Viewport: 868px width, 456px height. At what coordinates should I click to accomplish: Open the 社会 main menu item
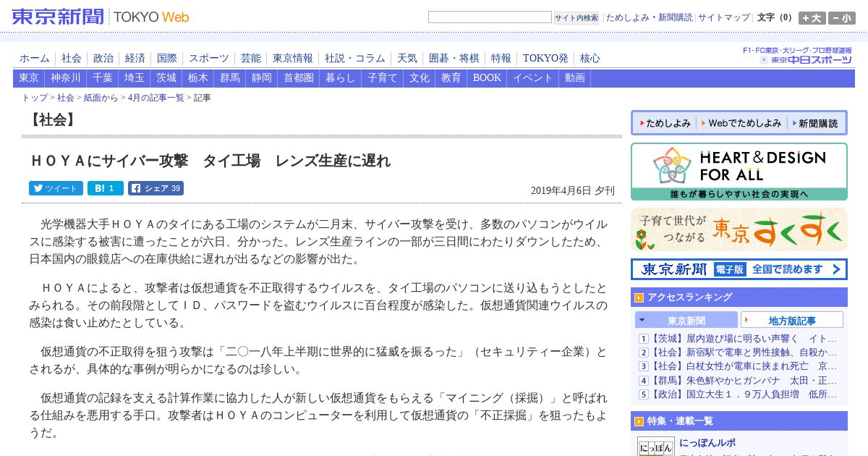pos(72,59)
